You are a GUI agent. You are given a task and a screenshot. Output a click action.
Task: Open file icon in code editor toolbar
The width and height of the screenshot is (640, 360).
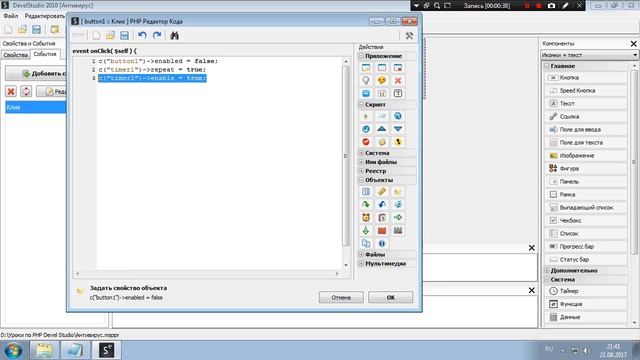[x=110, y=36]
